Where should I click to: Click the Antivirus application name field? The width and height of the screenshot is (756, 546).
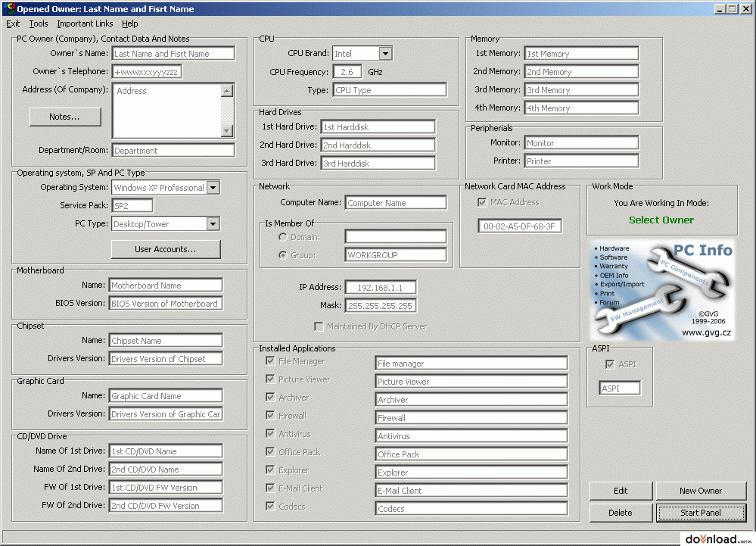coord(471,436)
